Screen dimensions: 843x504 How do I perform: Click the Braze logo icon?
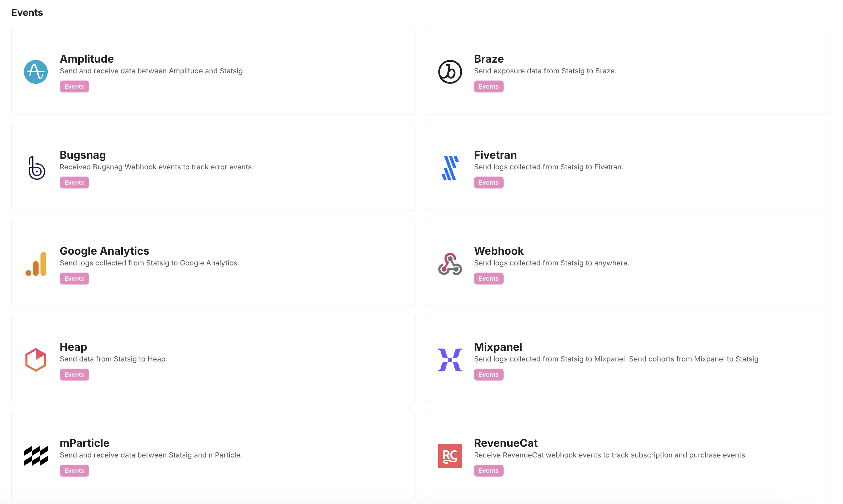tap(450, 72)
